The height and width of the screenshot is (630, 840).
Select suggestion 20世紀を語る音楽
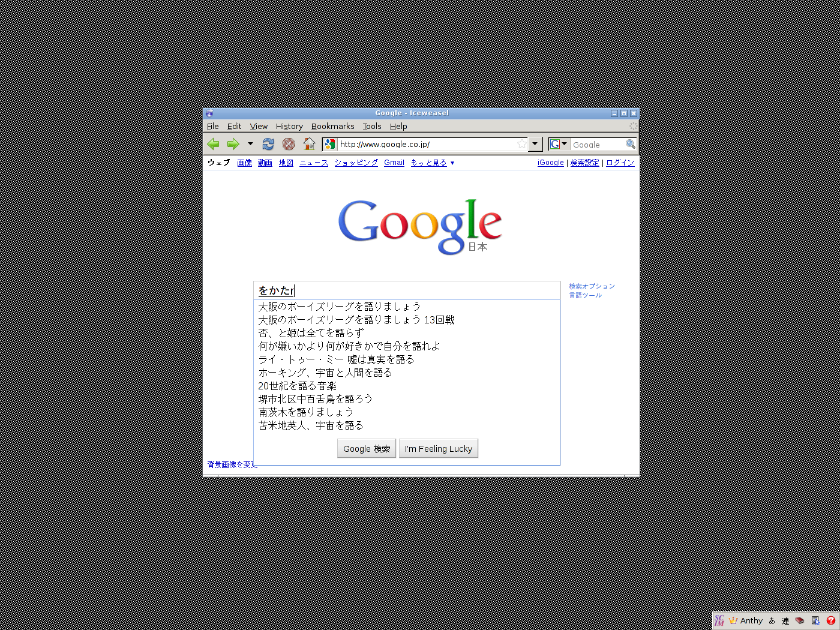click(407, 386)
